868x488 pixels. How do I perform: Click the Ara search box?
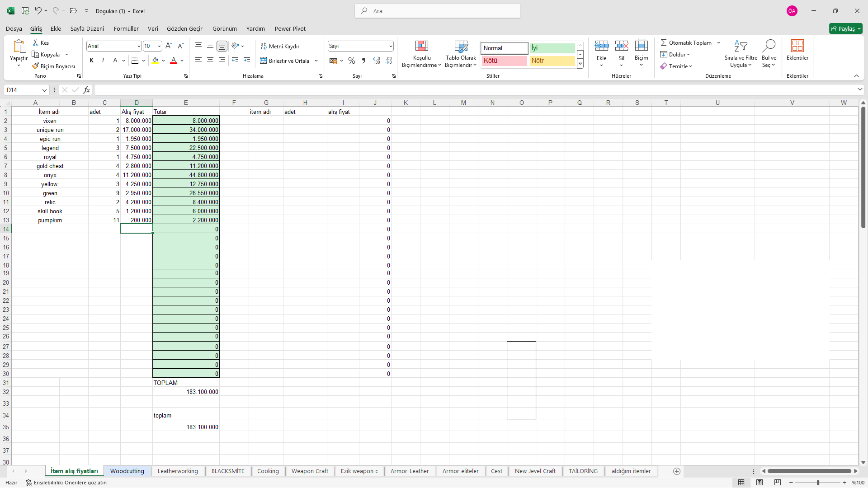click(438, 11)
